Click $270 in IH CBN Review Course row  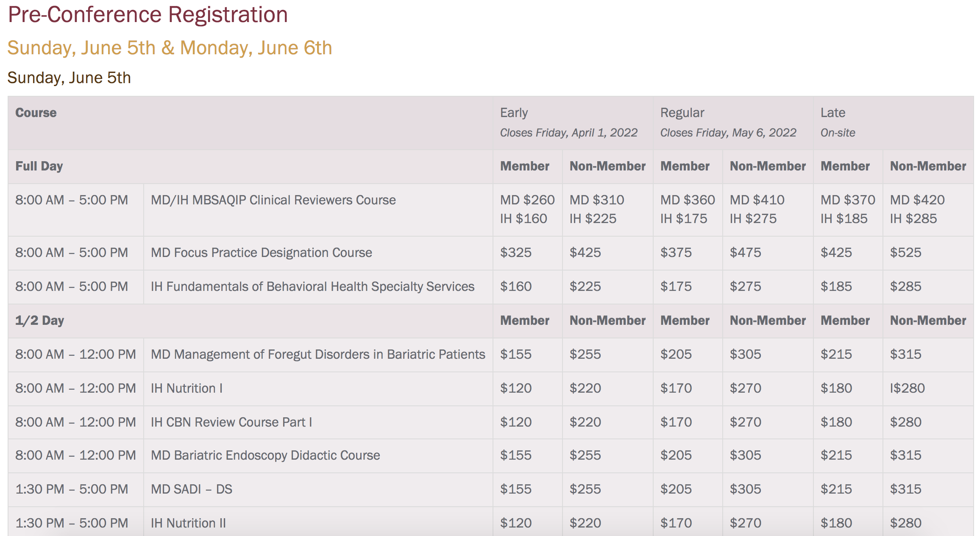746,422
